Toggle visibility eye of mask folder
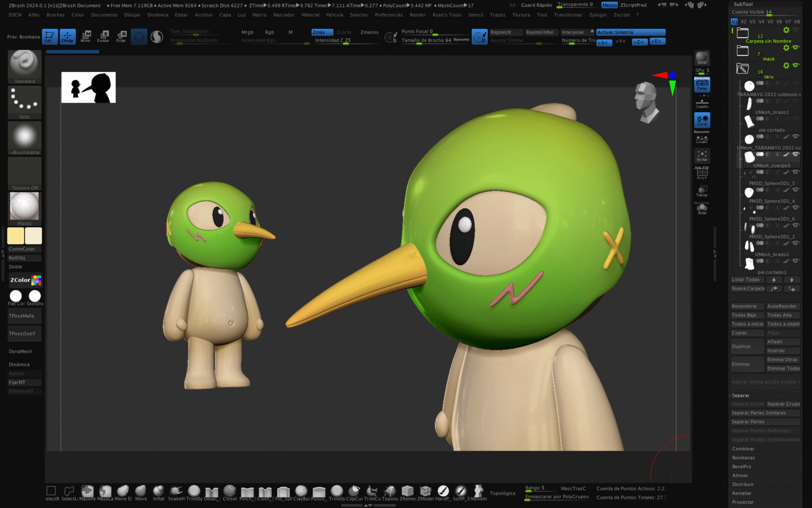Screen dimensions: 812x508 (x=796, y=47)
